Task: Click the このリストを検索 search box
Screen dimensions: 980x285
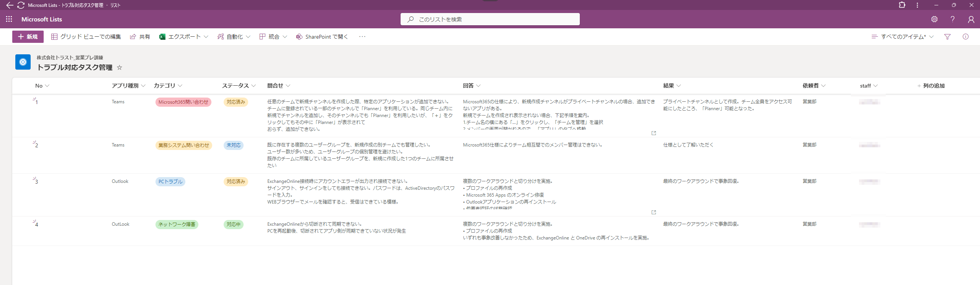Action: 490,19
